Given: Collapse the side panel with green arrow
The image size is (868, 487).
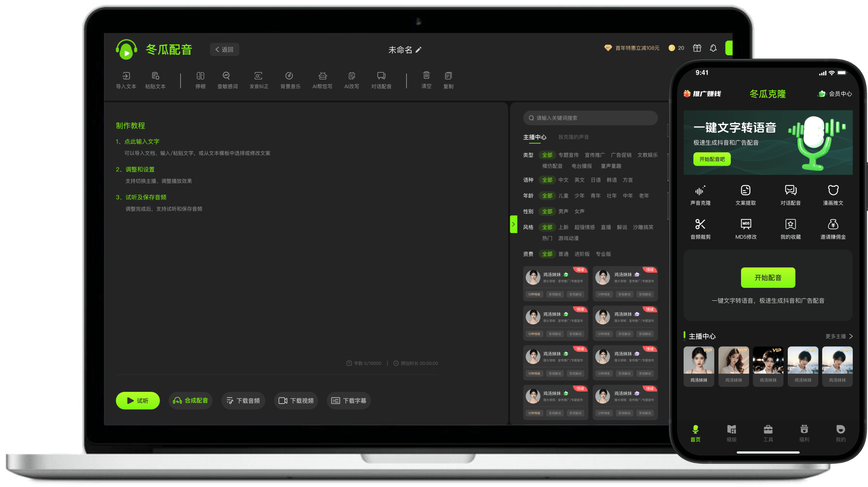Looking at the screenshot, I should (513, 224).
